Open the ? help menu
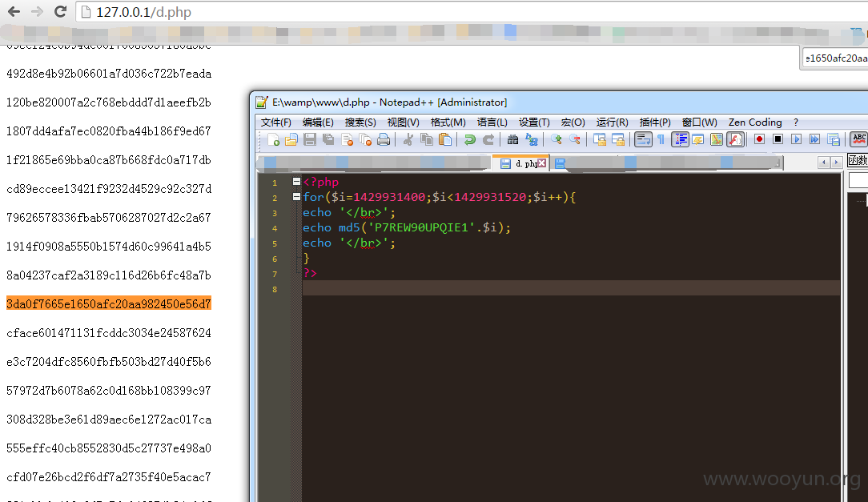This screenshot has height=502, width=868. (796, 122)
